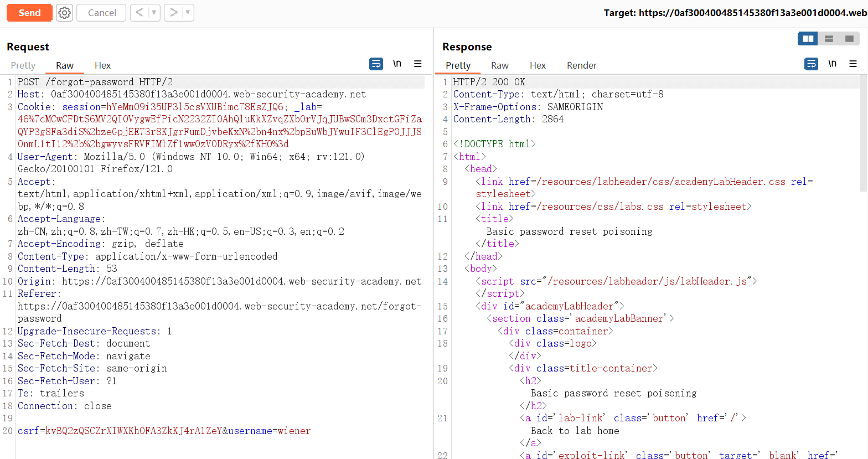868x459 pixels.
Task: Show non-printable characters in the Request panel
Action: point(397,64)
